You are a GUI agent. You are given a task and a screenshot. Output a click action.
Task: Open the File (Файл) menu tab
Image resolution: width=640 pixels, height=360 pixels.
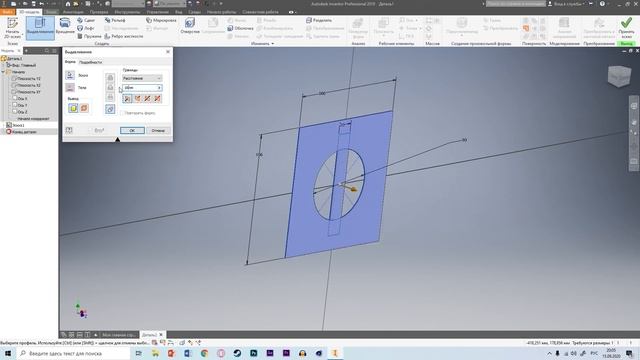7,12
